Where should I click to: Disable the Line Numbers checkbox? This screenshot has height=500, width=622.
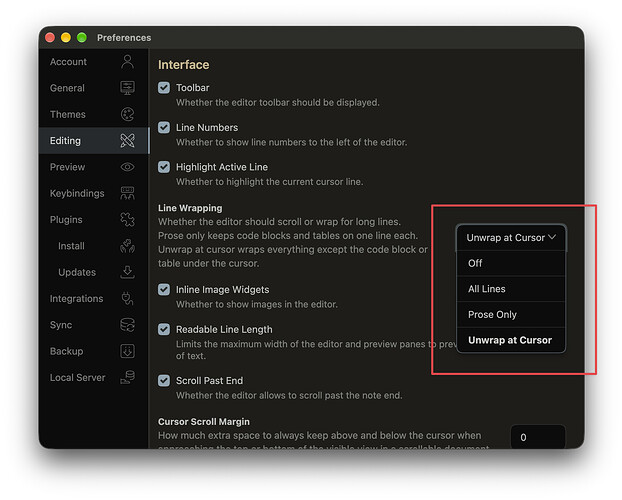click(164, 127)
